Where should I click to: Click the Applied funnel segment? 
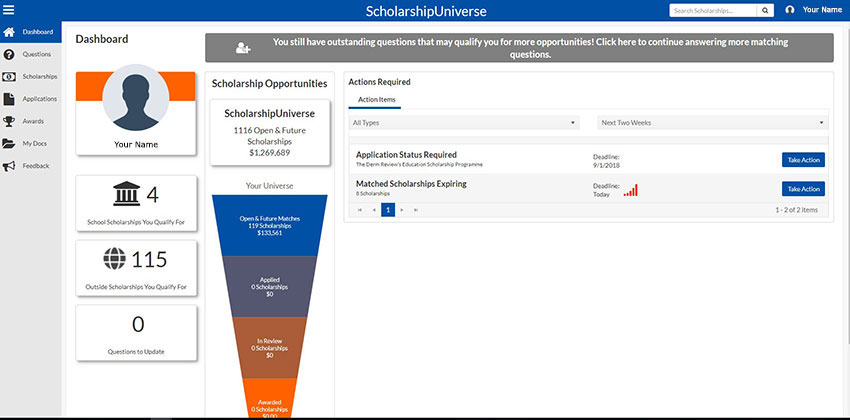click(x=270, y=287)
